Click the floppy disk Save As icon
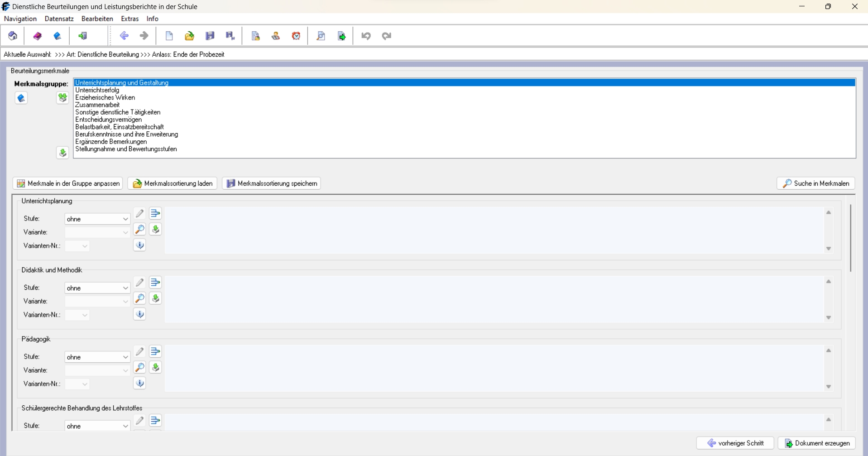This screenshot has width=868, height=456. pyautogui.click(x=230, y=36)
